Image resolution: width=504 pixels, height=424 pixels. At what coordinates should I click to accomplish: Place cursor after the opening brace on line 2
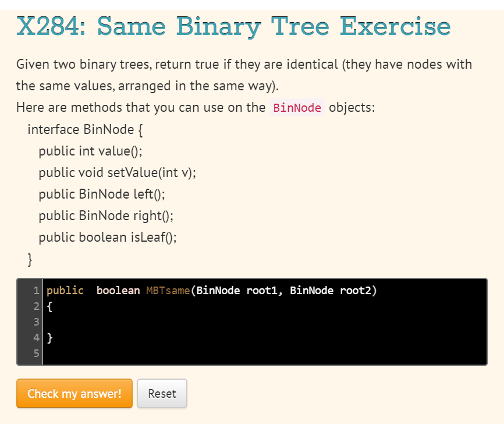click(54, 306)
